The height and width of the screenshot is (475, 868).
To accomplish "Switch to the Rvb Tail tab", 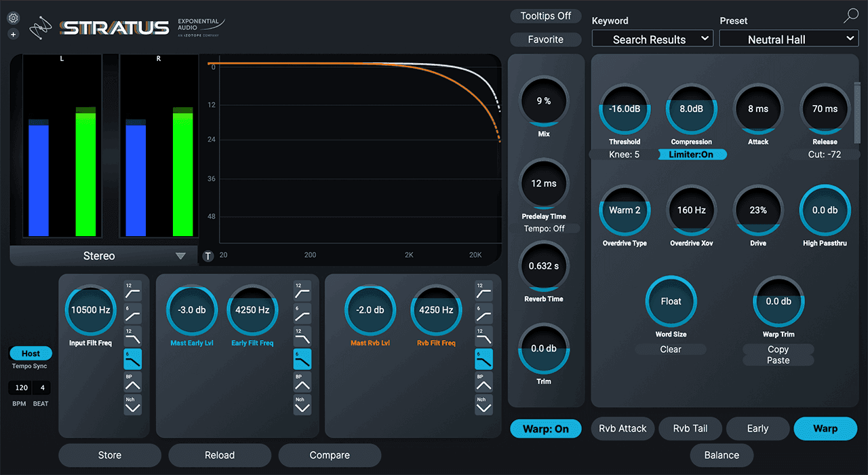I will pos(690,429).
